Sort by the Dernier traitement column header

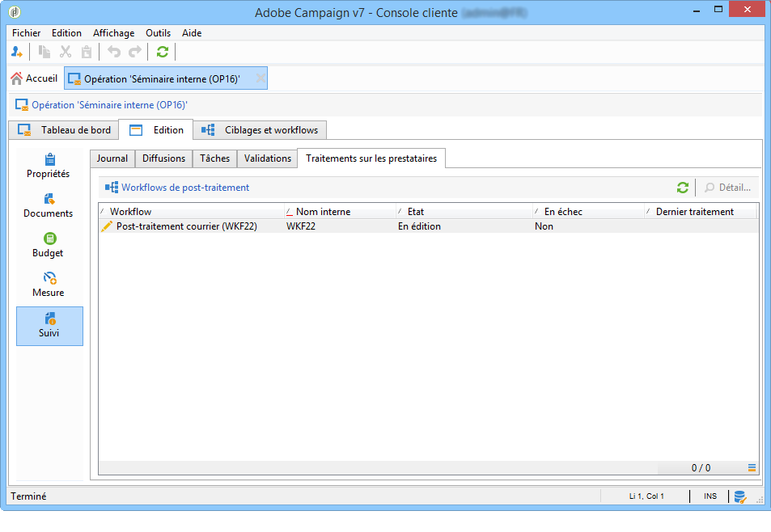[700, 212]
